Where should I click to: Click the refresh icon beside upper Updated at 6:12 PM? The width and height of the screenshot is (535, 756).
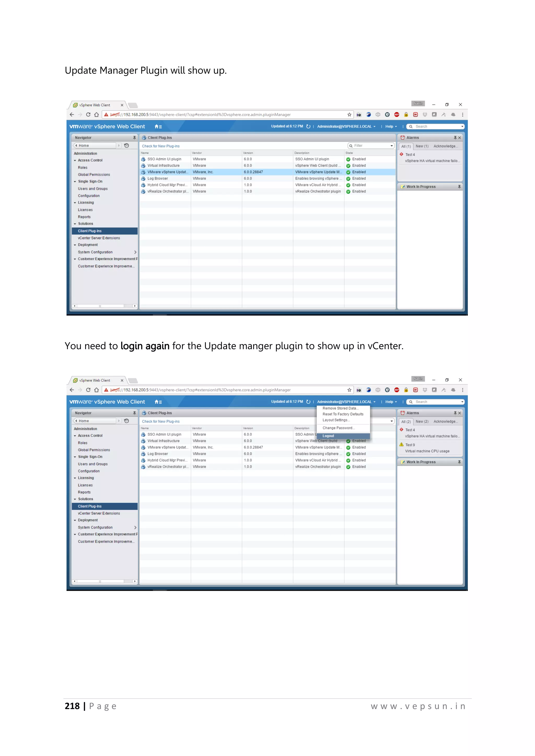pyautogui.click(x=308, y=126)
